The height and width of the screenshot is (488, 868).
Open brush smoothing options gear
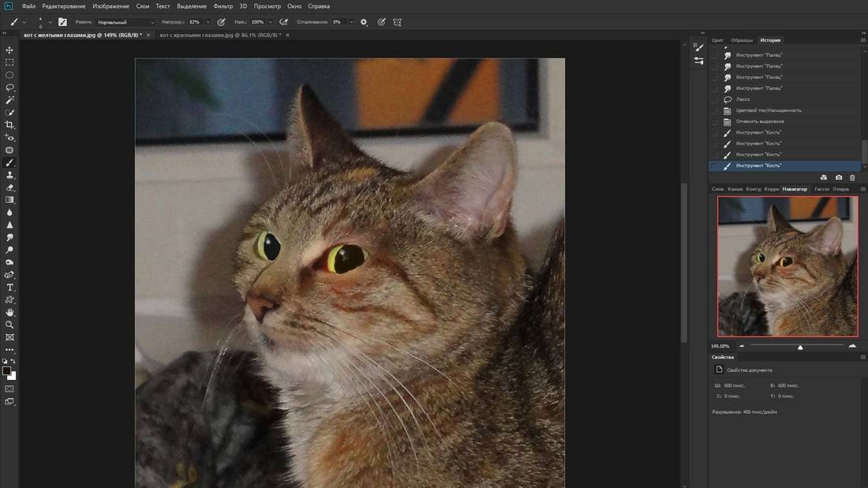click(x=364, y=22)
